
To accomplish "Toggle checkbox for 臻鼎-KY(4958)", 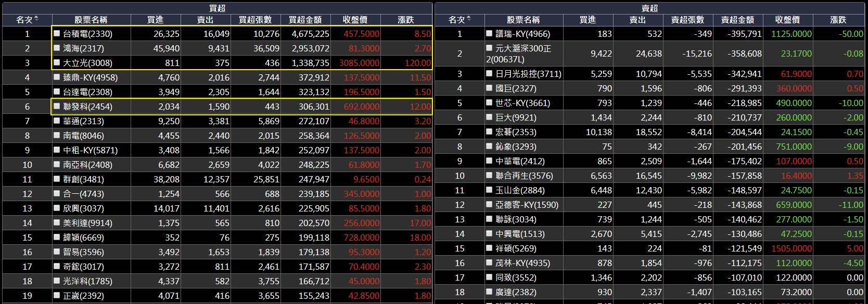I will (57, 77).
